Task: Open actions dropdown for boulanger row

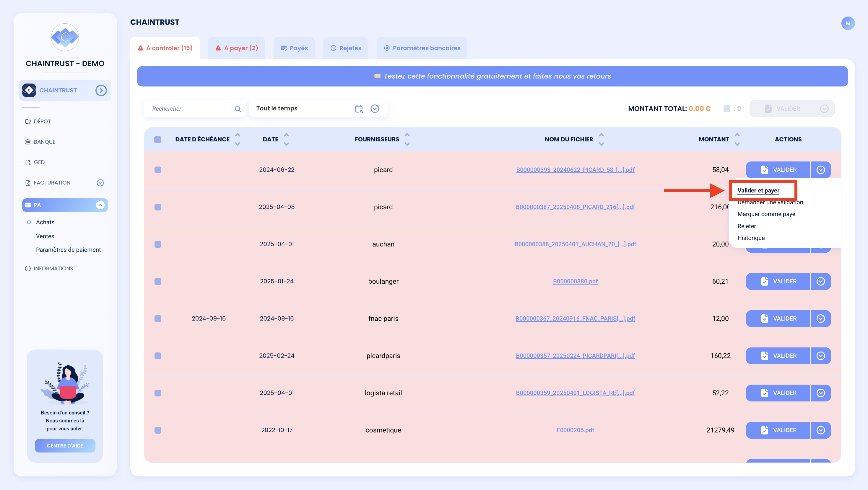Action: [820, 281]
